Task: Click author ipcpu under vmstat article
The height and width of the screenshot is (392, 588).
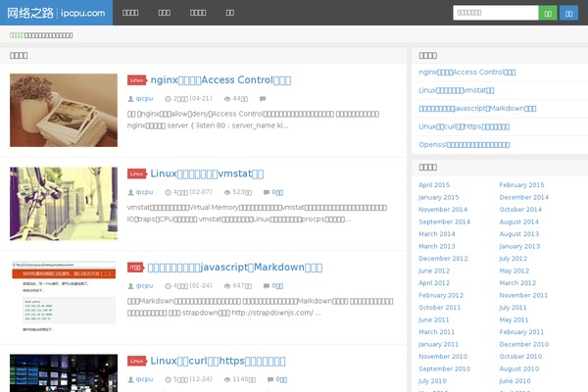Action: [x=144, y=192]
